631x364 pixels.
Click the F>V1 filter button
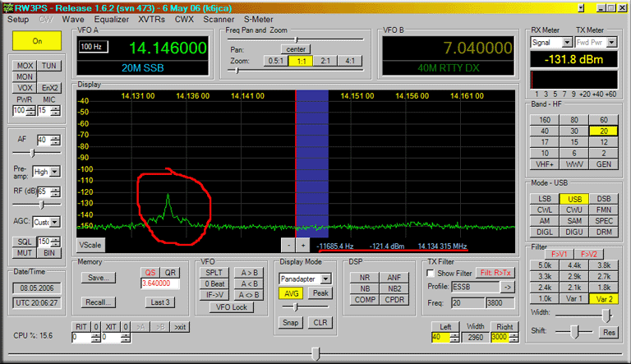545,254
